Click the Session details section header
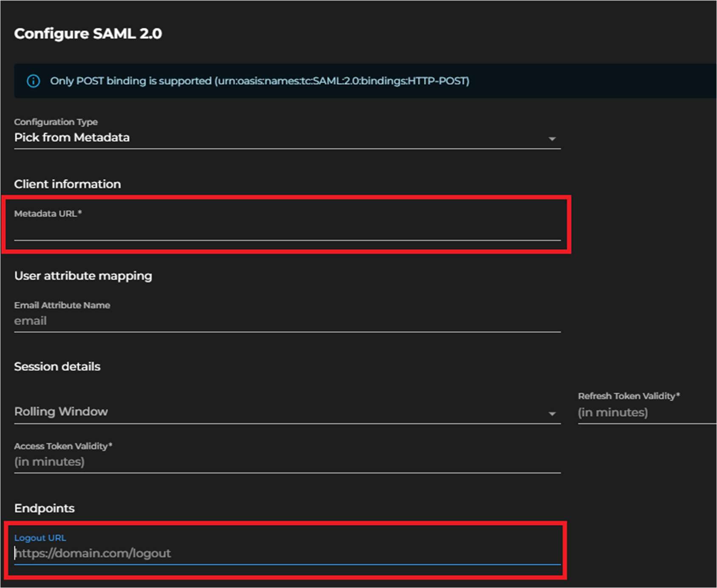The width and height of the screenshot is (717, 588). pyautogui.click(x=57, y=366)
